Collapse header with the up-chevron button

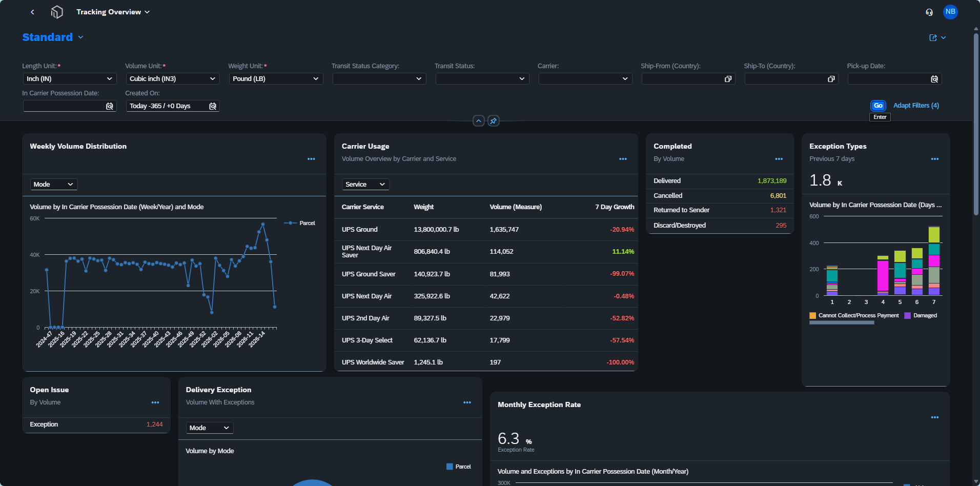[478, 121]
